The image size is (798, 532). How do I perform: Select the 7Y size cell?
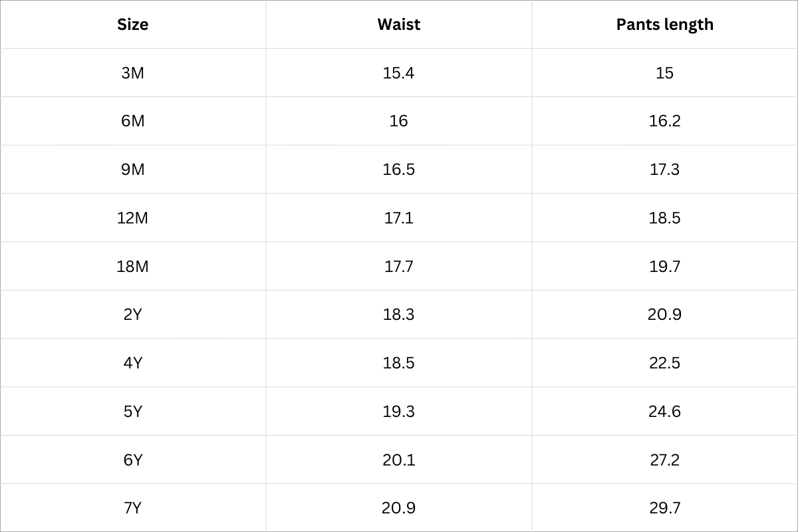(133, 508)
